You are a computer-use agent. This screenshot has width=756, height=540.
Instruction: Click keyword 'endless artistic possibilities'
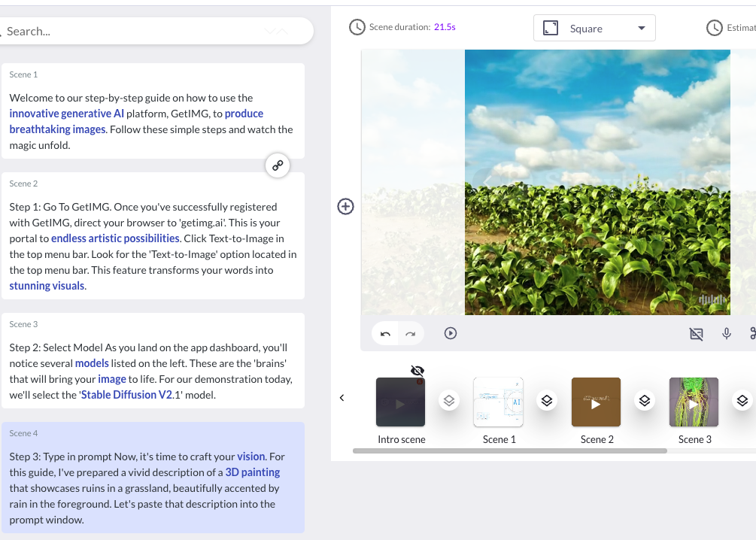(x=115, y=238)
